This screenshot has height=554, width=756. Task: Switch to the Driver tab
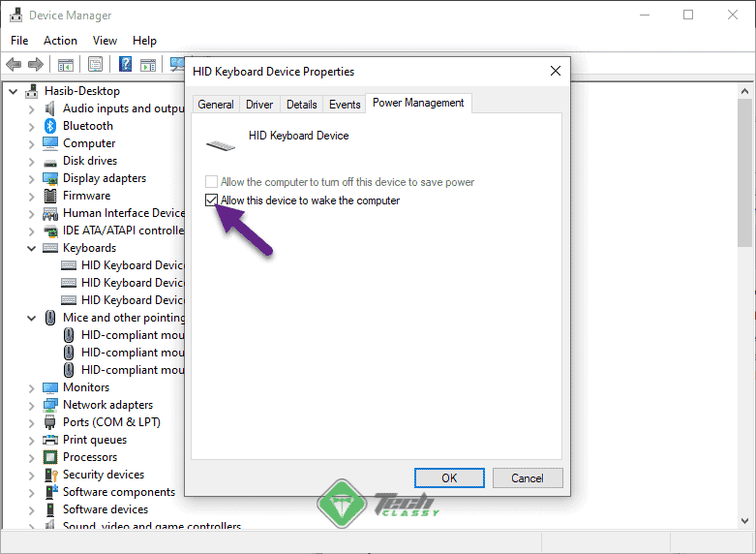(x=259, y=105)
